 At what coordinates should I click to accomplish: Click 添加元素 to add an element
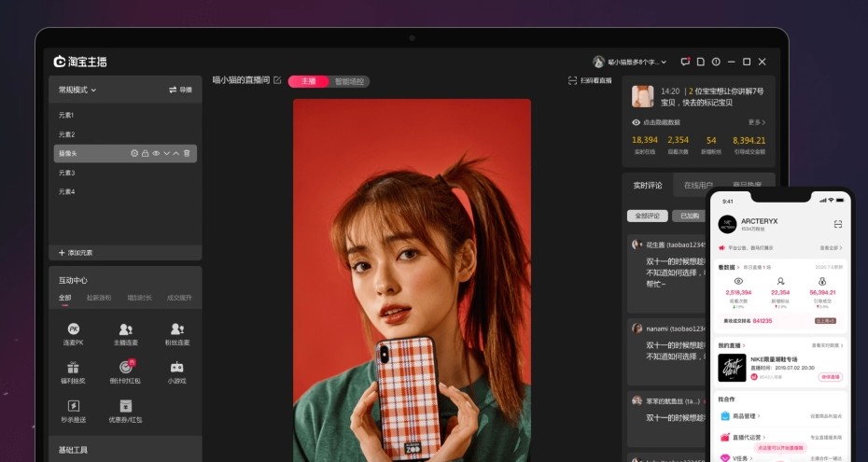[76, 252]
